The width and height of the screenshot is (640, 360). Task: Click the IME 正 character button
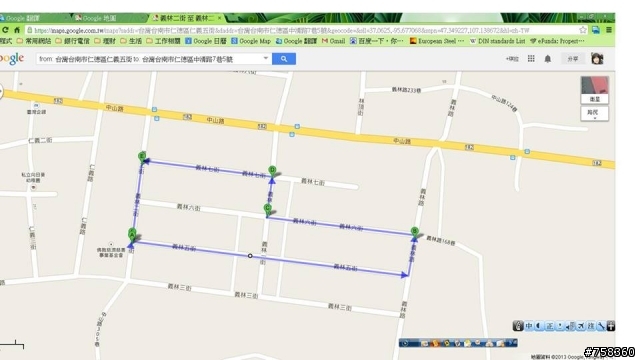[x=549, y=326]
